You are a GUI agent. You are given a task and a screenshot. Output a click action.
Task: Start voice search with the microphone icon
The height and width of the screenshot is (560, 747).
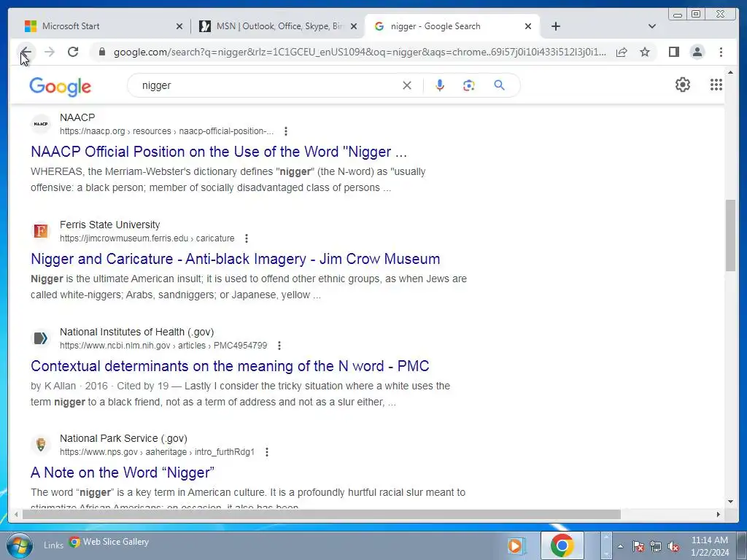click(x=440, y=86)
